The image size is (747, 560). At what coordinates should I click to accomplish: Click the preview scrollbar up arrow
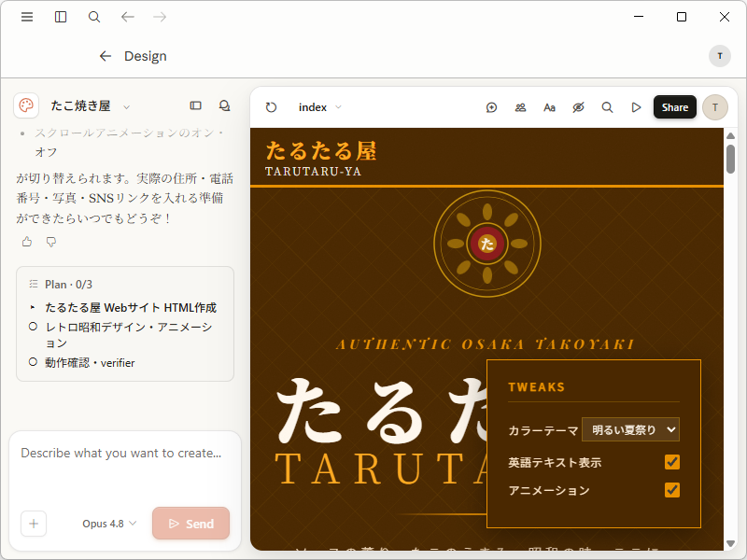(x=730, y=135)
